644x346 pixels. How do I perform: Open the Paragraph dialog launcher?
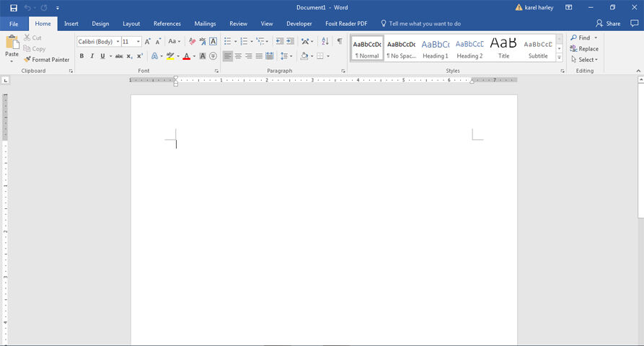point(343,71)
